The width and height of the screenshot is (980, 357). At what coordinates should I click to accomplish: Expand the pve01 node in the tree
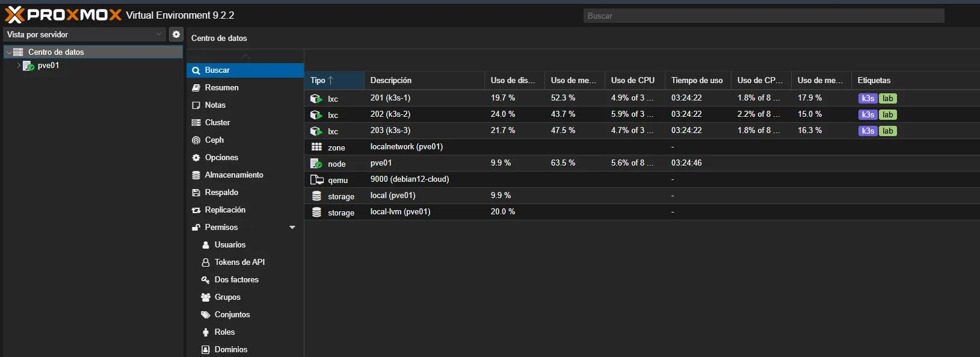(x=19, y=66)
